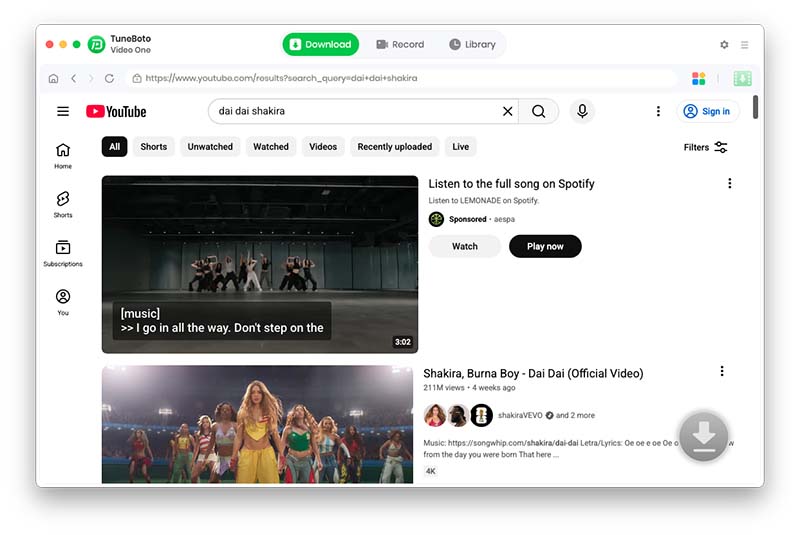The image size is (800, 535).
Task: Go to browser home page
Action: [x=53, y=78]
